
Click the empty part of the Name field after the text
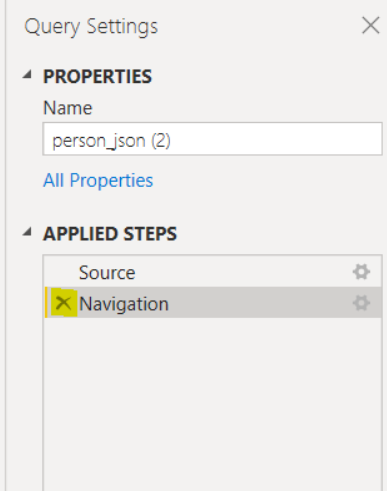click(x=275, y=139)
